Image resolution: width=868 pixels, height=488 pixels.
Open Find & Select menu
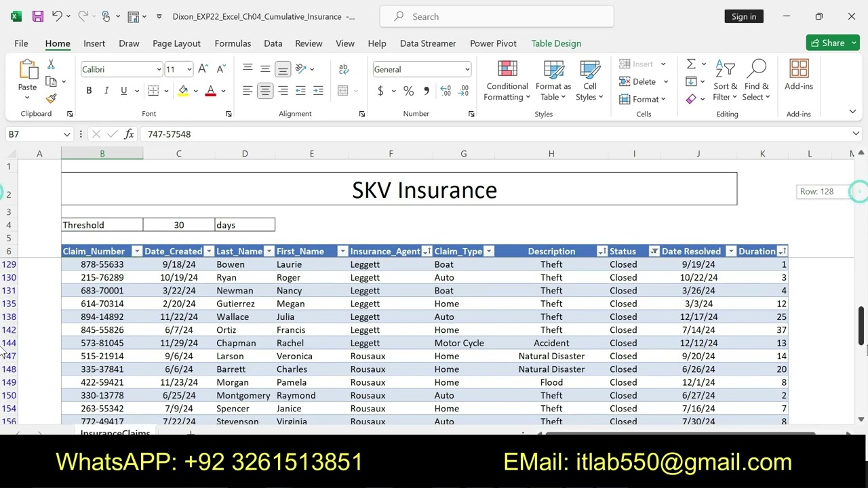[756, 81]
